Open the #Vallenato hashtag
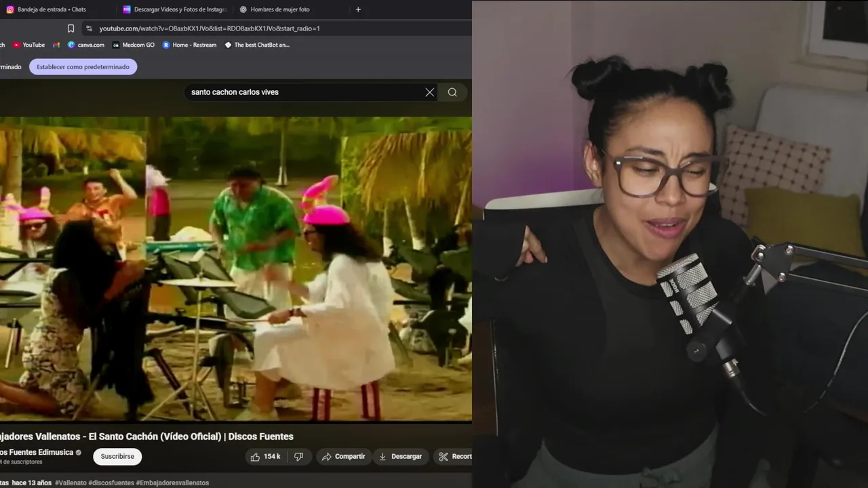The height and width of the screenshot is (488, 868). click(x=71, y=483)
